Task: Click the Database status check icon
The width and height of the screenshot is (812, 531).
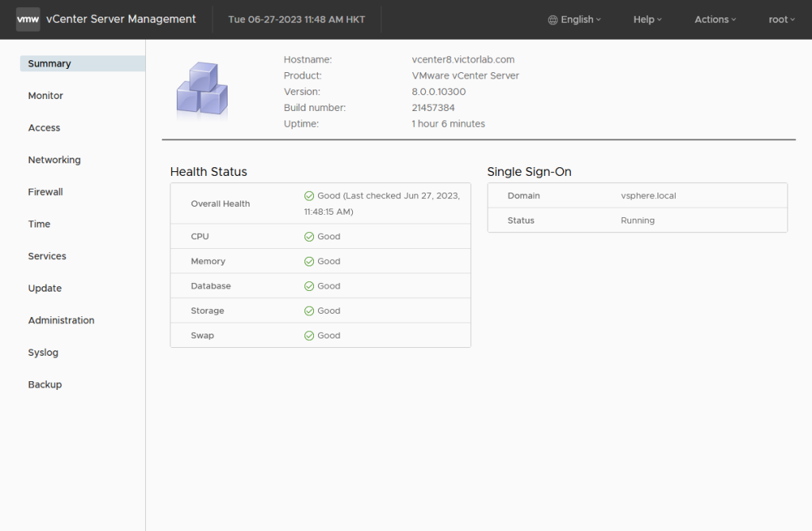Action: click(x=309, y=286)
